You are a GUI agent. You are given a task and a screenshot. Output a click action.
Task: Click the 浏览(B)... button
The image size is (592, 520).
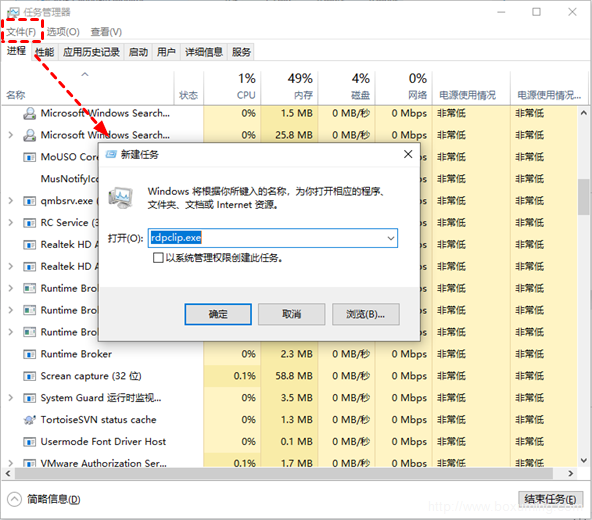(365, 314)
